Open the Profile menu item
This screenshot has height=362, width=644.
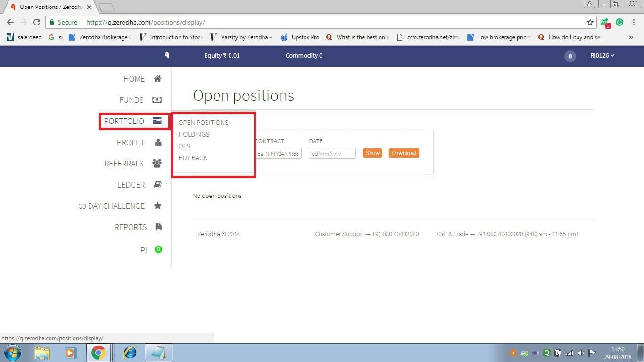(131, 142)
